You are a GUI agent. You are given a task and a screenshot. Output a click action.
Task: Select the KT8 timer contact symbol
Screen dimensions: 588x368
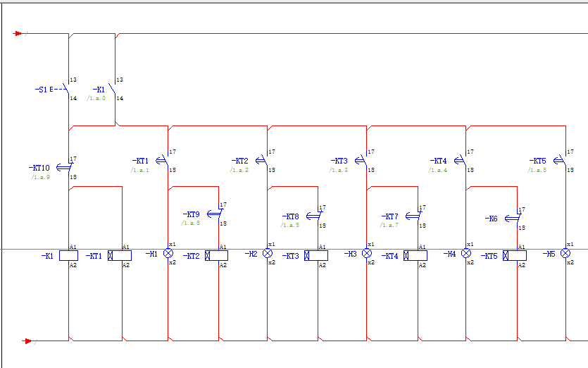(318, 216)
